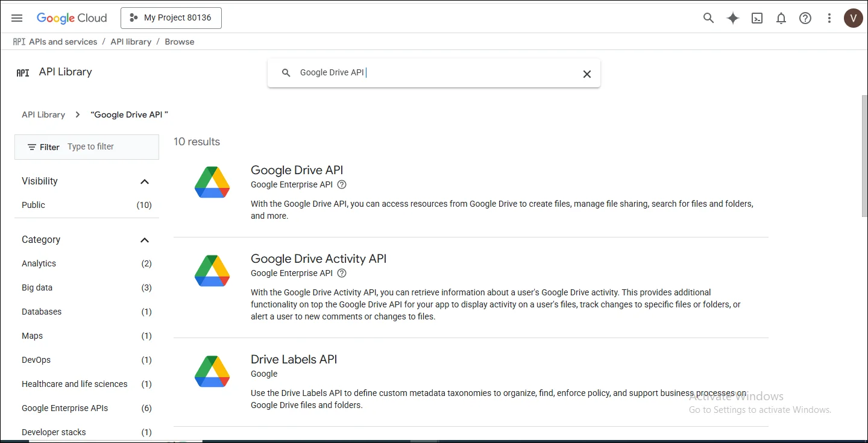Image resolution: width=868 pixels, height=443 pixels.
Task: Open the notifications bell
Action: click(x=781, y=18)
